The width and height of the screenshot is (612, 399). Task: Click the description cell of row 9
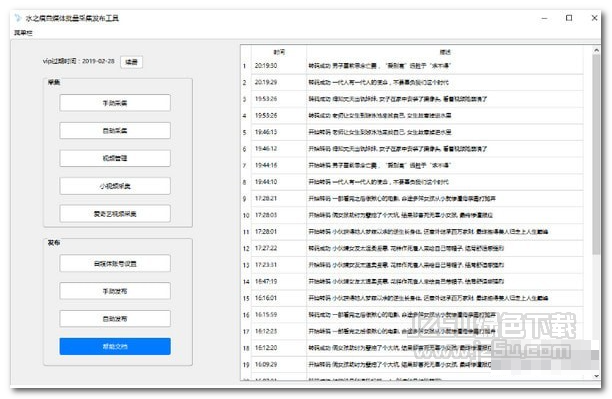click(x=445, y=199)
